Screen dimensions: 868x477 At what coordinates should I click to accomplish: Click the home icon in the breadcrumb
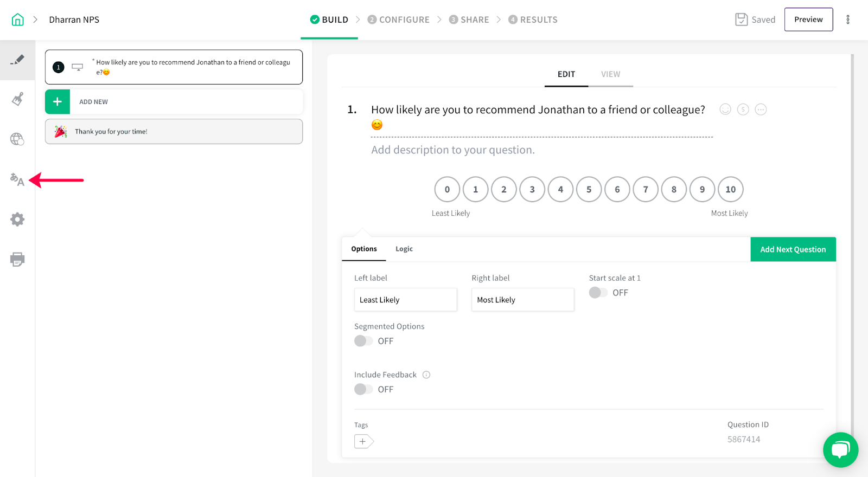click(18, 20)
